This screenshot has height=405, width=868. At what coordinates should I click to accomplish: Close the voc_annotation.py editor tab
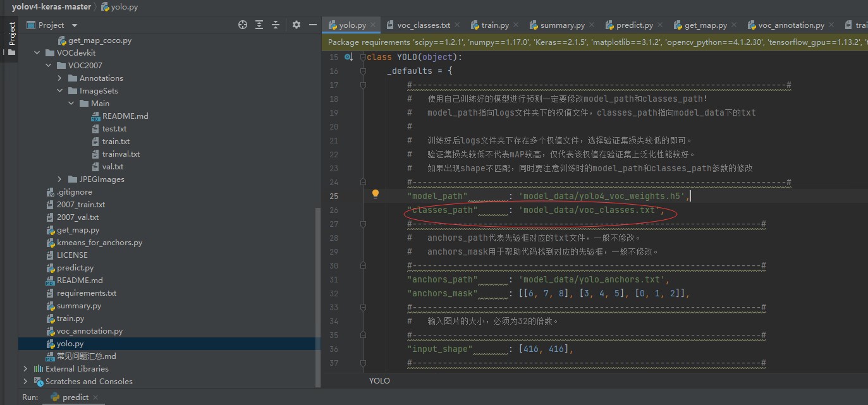click(x=832, y=25)
